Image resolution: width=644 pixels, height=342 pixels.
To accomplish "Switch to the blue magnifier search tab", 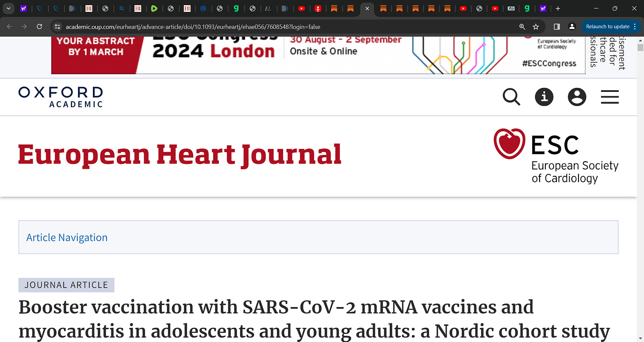I will point(122,8).
